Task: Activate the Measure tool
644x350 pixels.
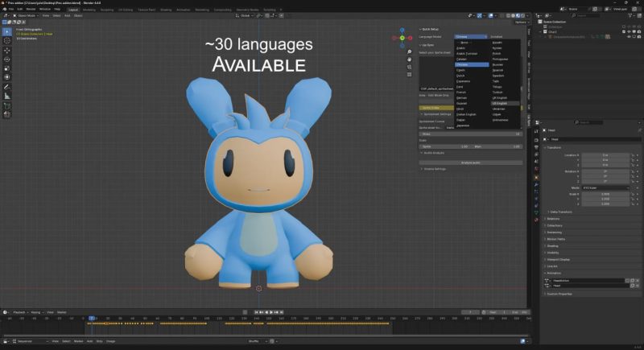Action: tap(7, 96)
